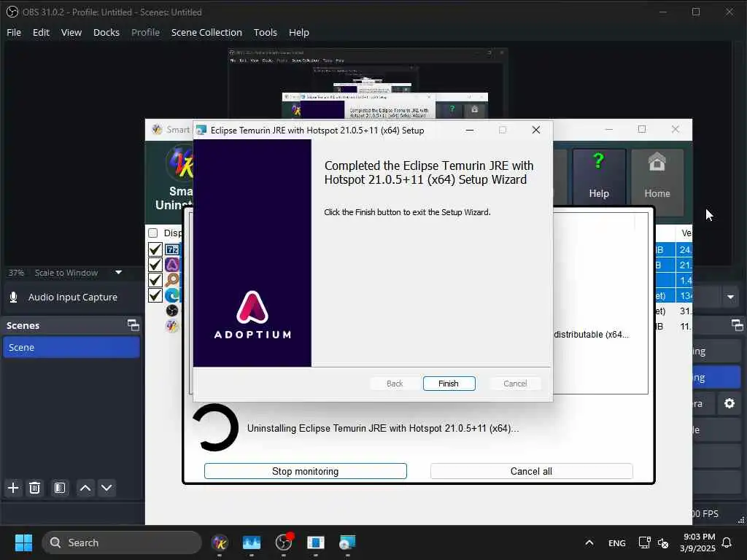The width and height of the screenshot is (747, 560).
Task: Open the preview scale dropdown arrow
Action: click(x=119, y=273)
